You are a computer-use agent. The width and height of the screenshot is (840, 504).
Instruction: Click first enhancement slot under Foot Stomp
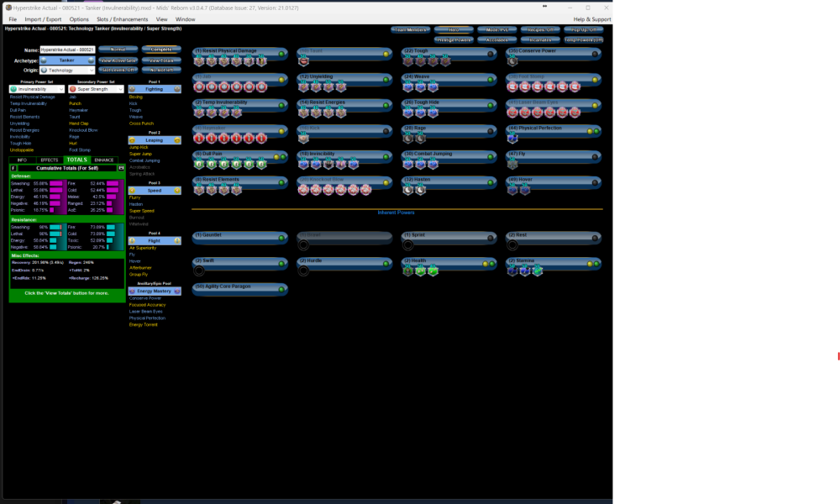(512, 87)
